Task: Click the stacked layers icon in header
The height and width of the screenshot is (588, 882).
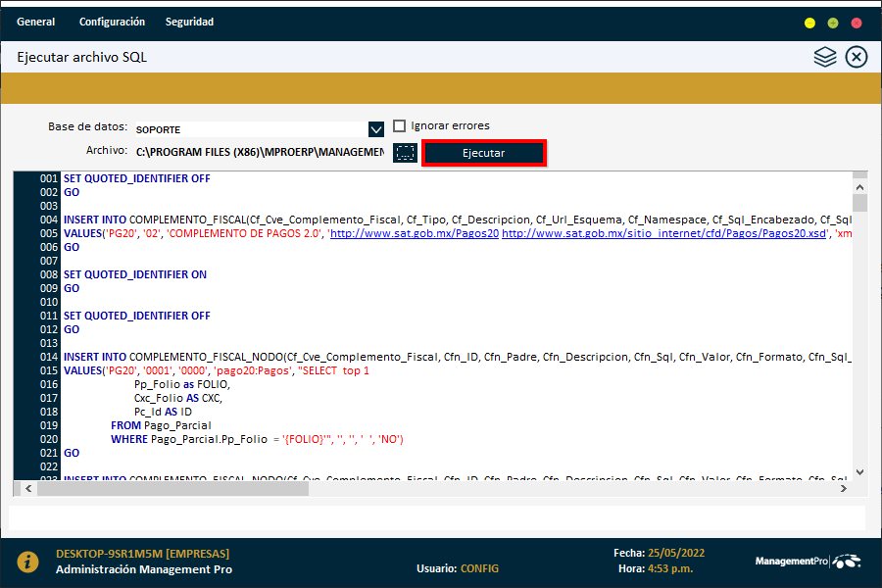Action: tap(825, 58)
